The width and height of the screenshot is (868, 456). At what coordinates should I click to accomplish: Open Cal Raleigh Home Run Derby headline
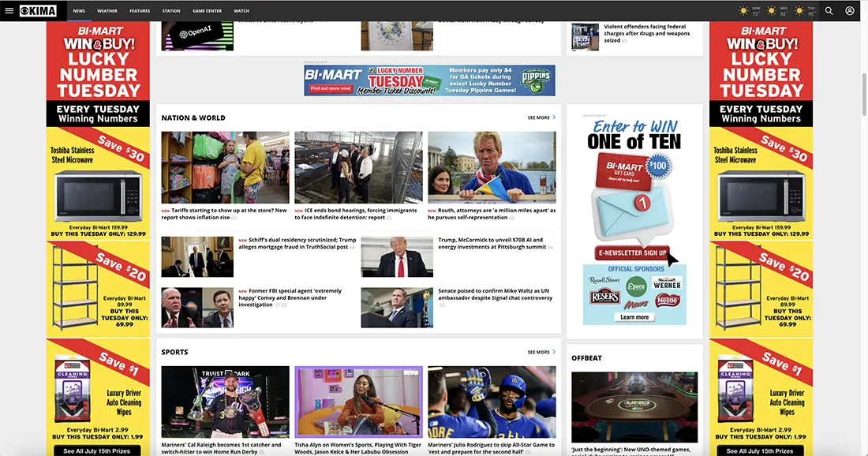point(222,447)
